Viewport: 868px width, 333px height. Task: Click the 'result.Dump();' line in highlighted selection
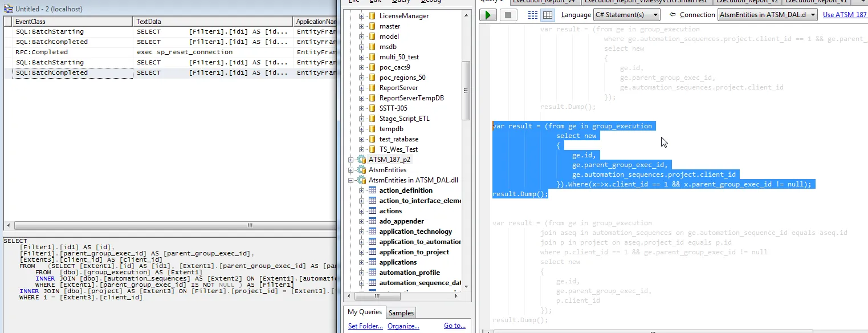click(x=520, y=194)
